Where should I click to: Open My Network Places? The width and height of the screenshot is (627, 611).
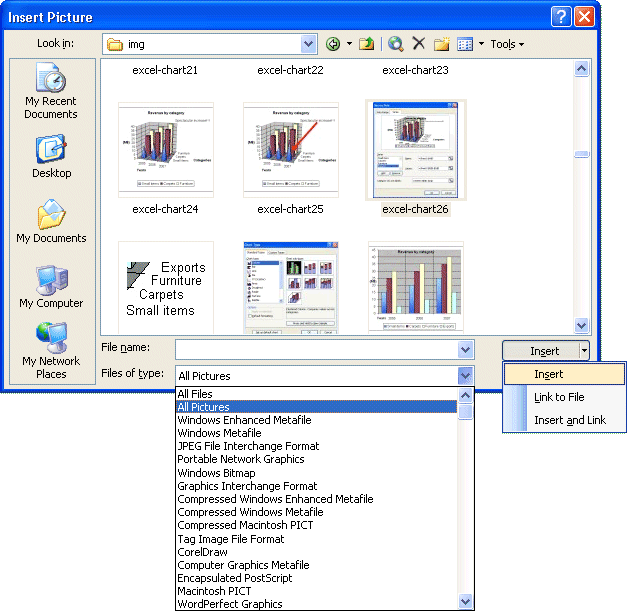click(51, 350)
